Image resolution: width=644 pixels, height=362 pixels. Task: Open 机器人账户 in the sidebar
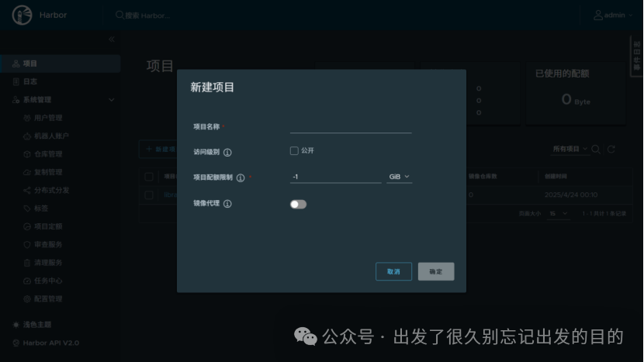(51, 136)
